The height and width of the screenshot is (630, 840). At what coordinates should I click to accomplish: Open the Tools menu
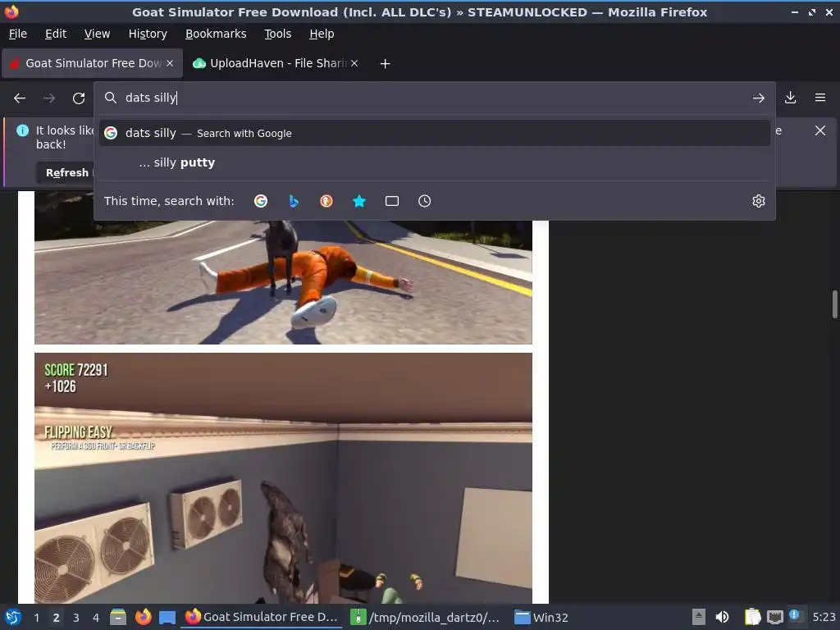pos(277,34)
